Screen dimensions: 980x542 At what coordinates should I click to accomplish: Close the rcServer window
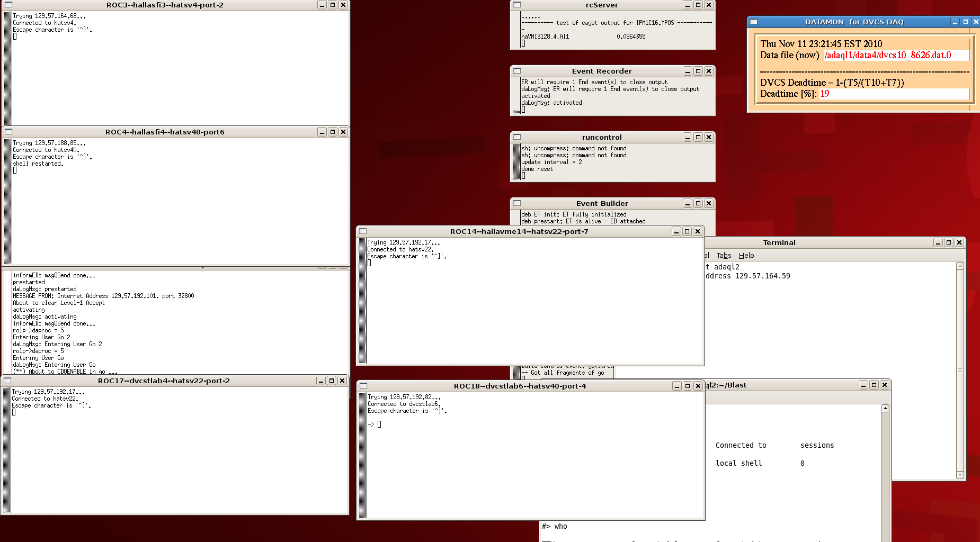pyautogui.click(x=709, y=5)
